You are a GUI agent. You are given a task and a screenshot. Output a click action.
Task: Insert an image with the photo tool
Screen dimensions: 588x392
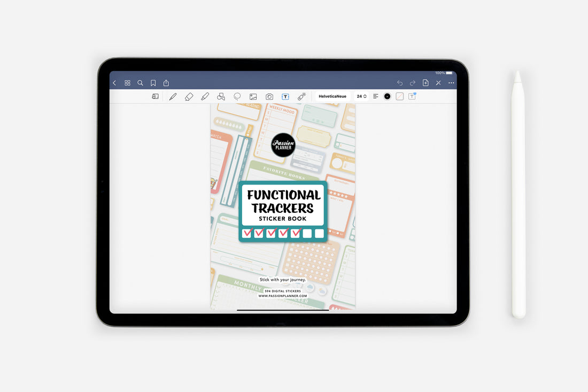pos(253,96)
